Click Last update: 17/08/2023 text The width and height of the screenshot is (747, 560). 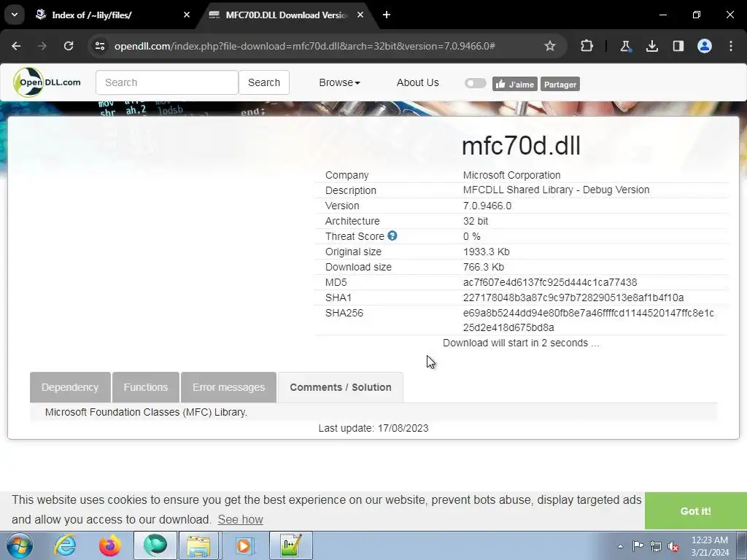[373, 428]
